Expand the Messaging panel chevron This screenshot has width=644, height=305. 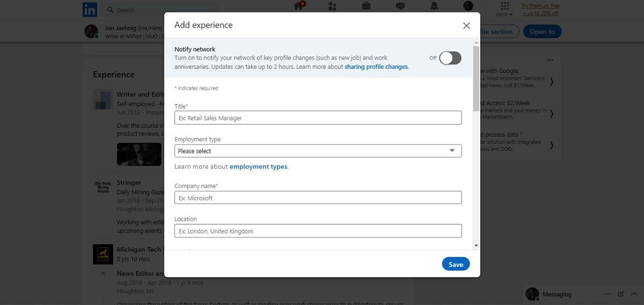pos(634,294)
